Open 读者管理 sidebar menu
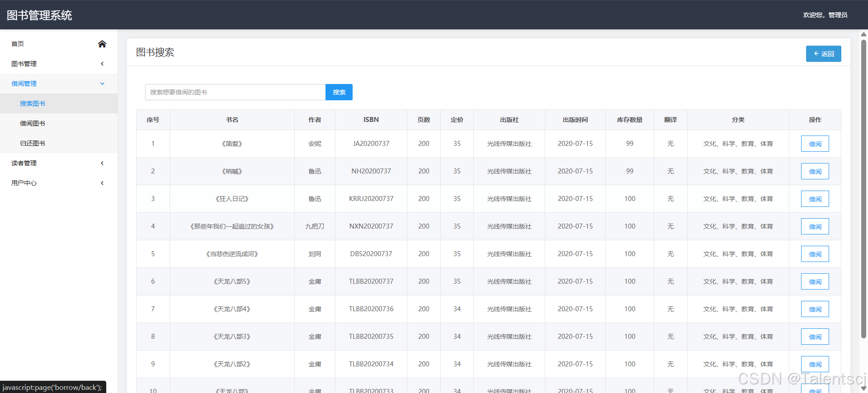Viewport: 868px width, 393px height. click(59, 163)
